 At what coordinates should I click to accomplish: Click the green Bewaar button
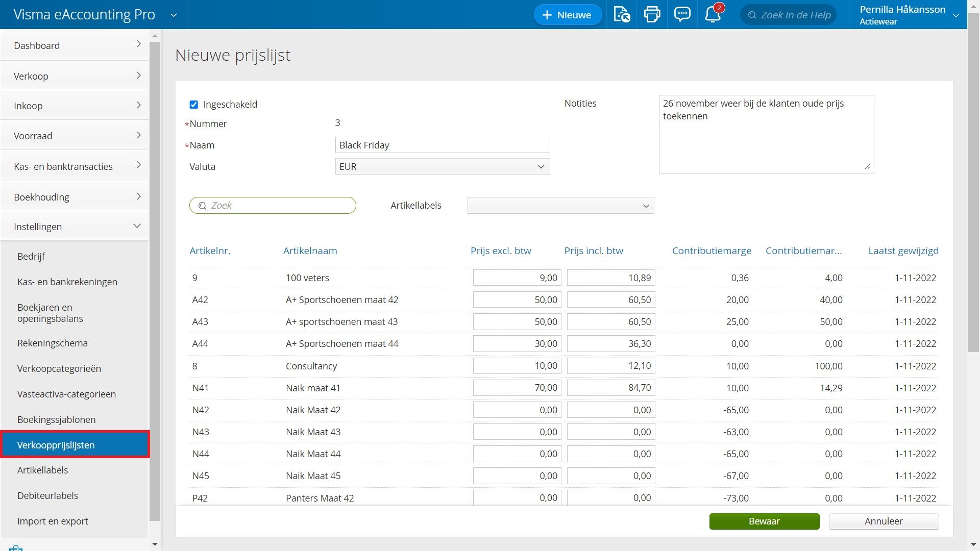coord(764,521)
